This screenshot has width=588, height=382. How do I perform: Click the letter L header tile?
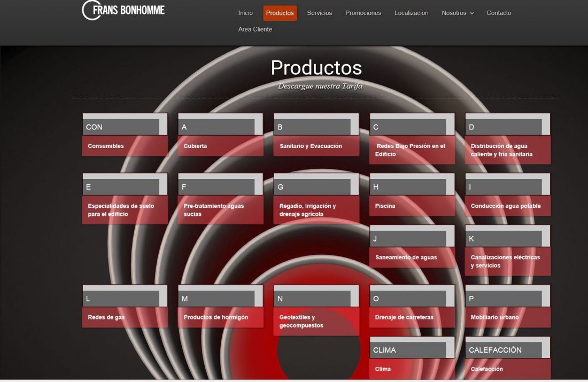click(125, 296)
